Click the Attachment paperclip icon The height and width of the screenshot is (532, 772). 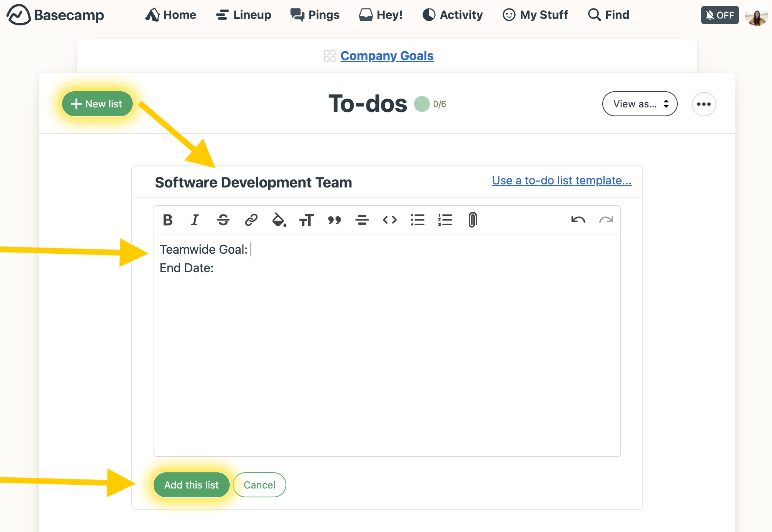tap(472, 219)
